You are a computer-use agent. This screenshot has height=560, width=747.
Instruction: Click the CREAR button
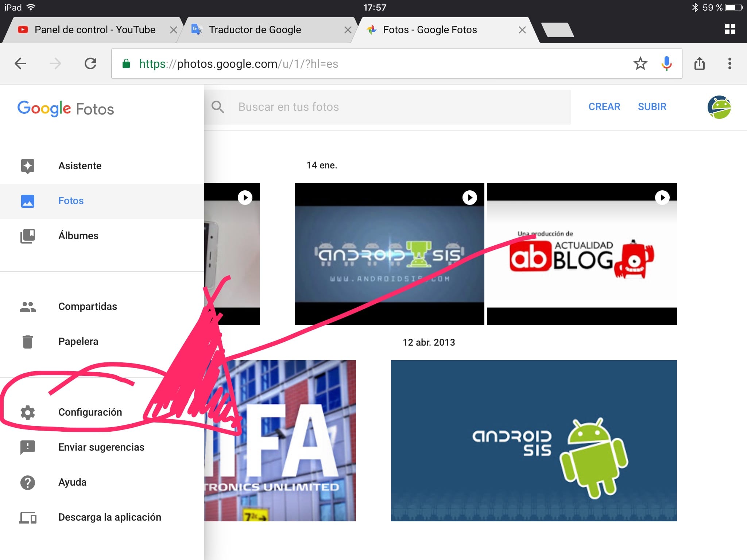pyautogui.click(x=604, y=107)
